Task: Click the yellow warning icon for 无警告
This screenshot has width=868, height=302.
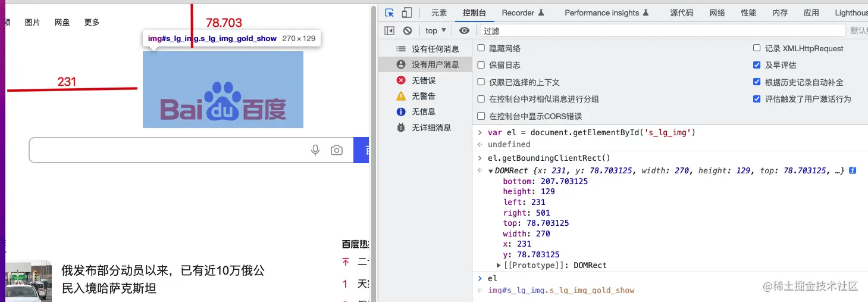Action: click(401, 96)
